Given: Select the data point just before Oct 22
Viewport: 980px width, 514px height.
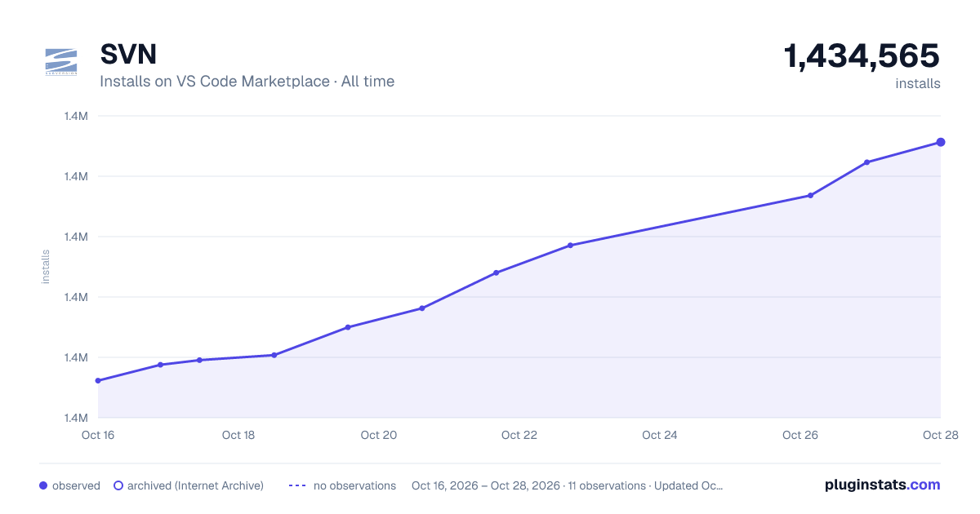Looking at the screenshot, I should click(496, 273).
